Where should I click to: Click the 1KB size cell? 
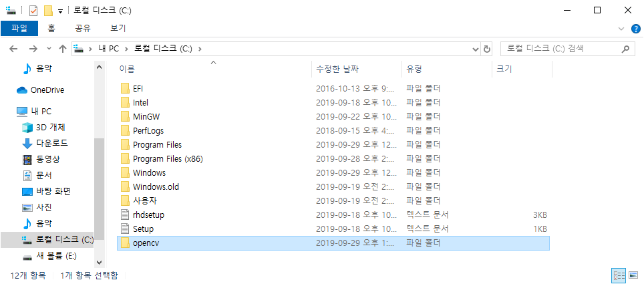(540, 229)
